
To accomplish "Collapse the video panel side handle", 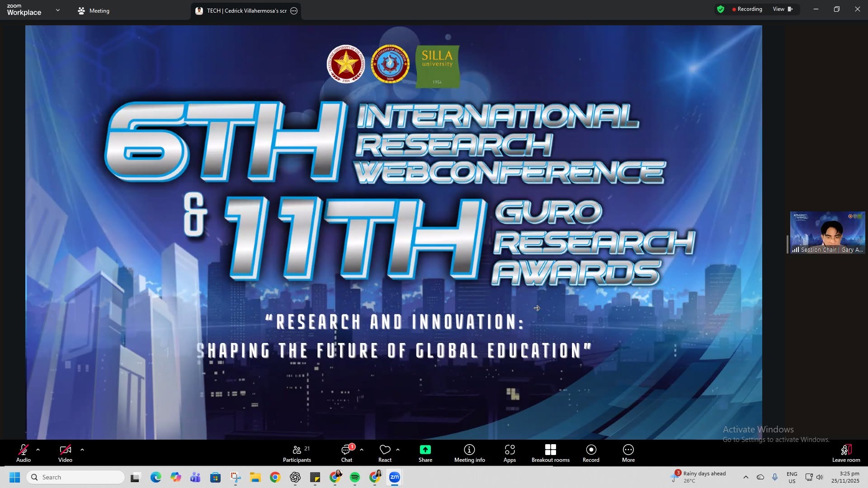I will pyautogui.click(x=788, y=244).
